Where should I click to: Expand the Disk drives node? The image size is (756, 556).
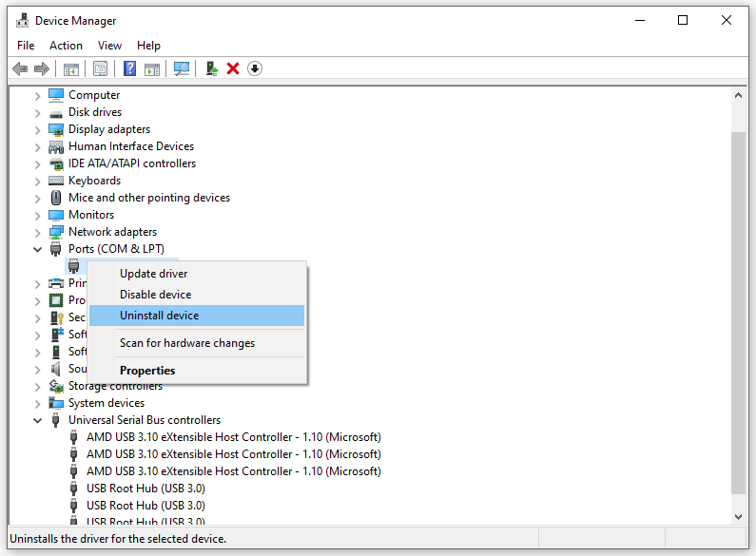(x=38, y=113)
